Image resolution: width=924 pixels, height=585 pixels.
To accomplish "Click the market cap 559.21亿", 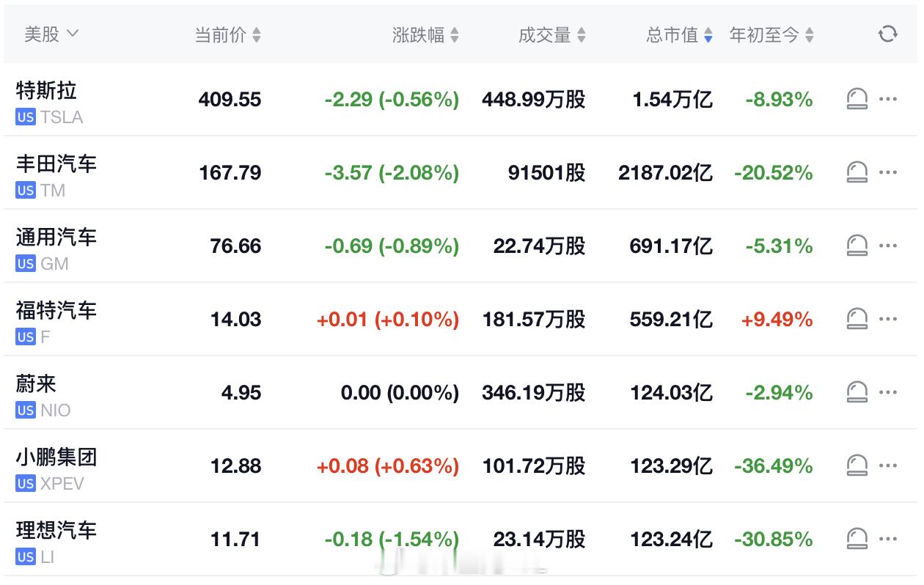I will [x=671, y=320].
